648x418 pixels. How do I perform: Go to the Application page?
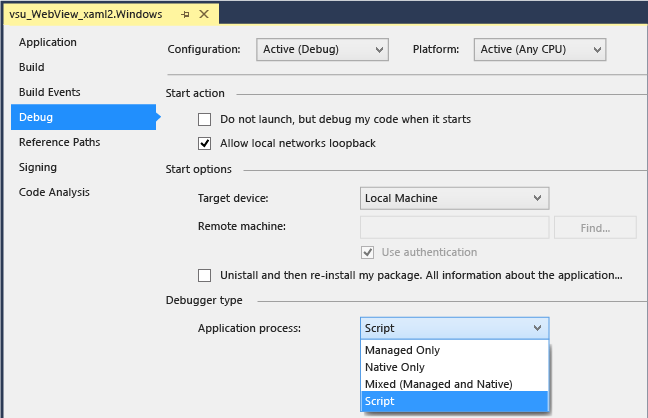[48, 42]
